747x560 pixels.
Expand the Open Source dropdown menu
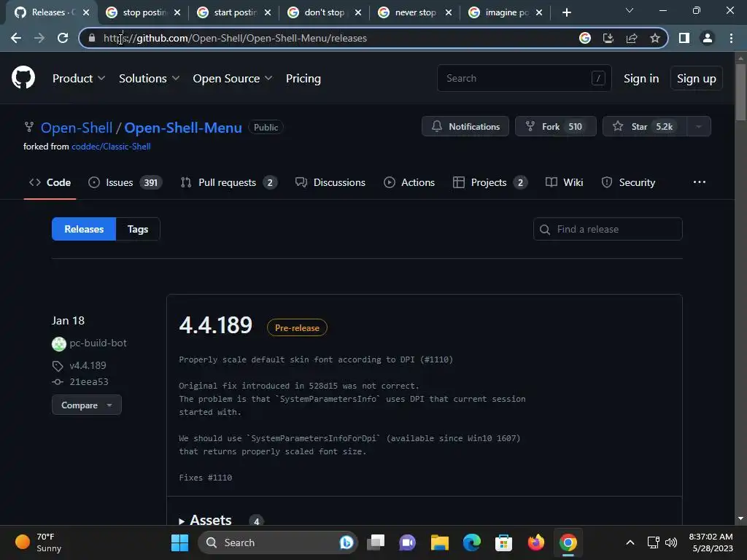click(x=233, y=79)
